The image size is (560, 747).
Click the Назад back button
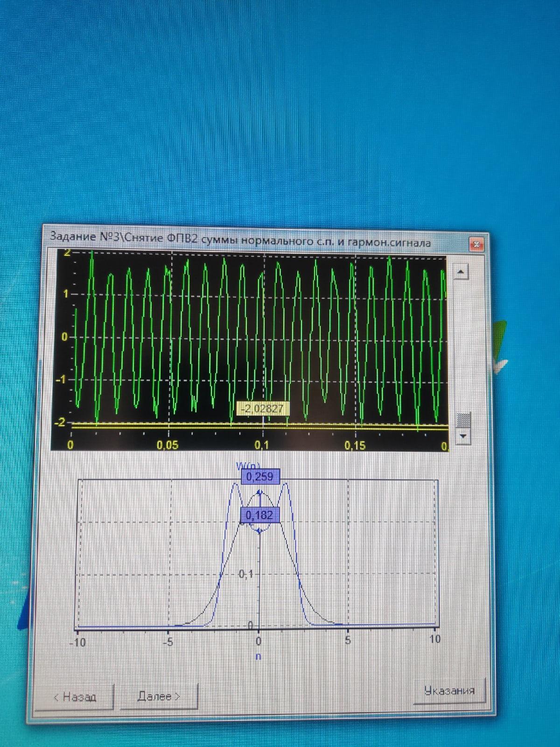pyautogui.click(x=74, y=697)
